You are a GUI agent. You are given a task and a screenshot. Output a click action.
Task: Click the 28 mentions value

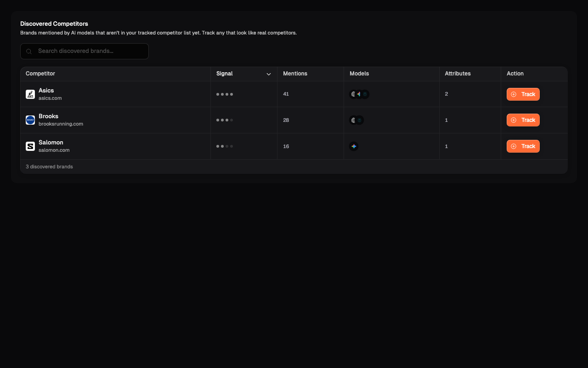[286, 120]
